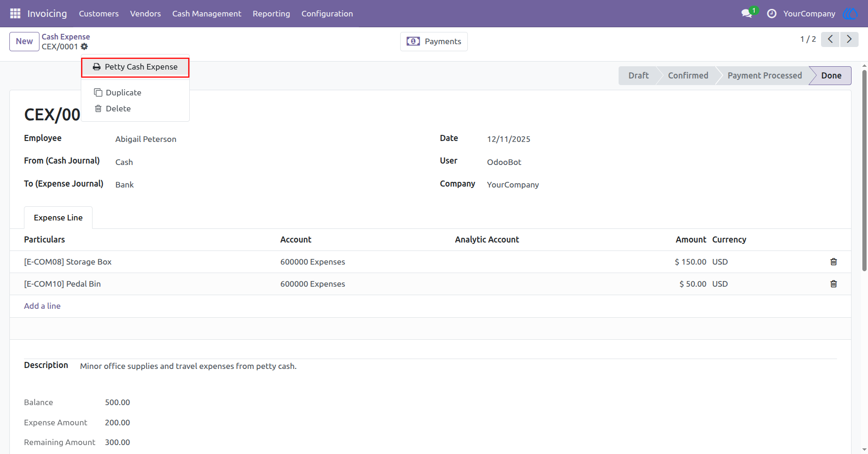Click the user avatar icon
This screenshot has width=868, height=454.
click(850, 14)
